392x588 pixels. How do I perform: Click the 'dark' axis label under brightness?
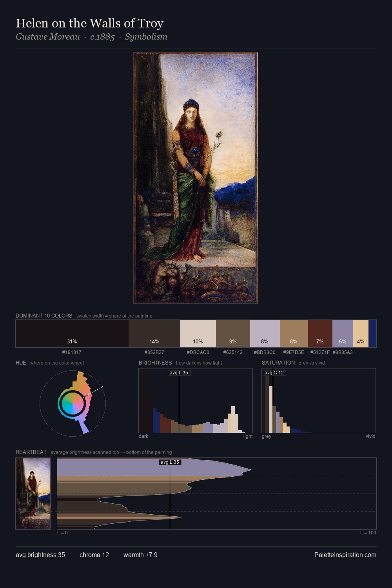point(143,436)
